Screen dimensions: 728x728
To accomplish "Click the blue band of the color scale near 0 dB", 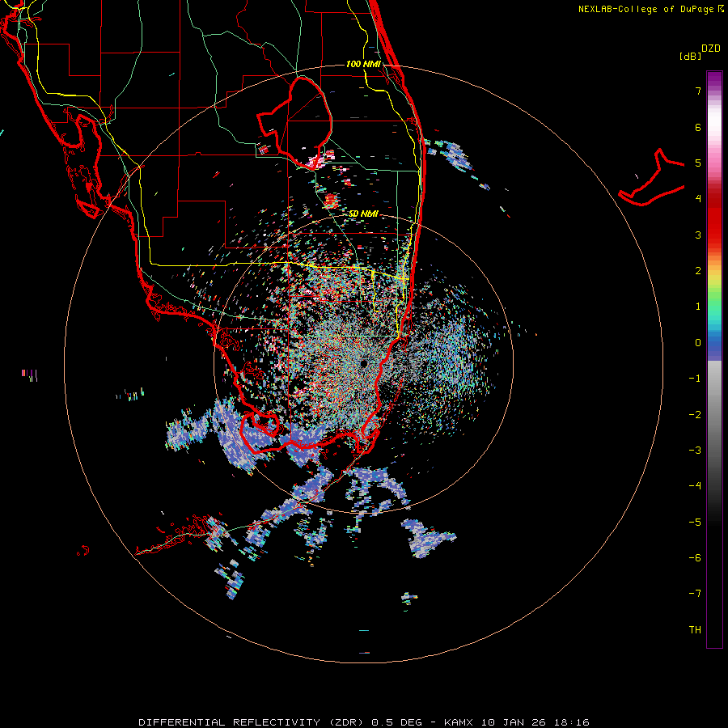I will 714,346.
